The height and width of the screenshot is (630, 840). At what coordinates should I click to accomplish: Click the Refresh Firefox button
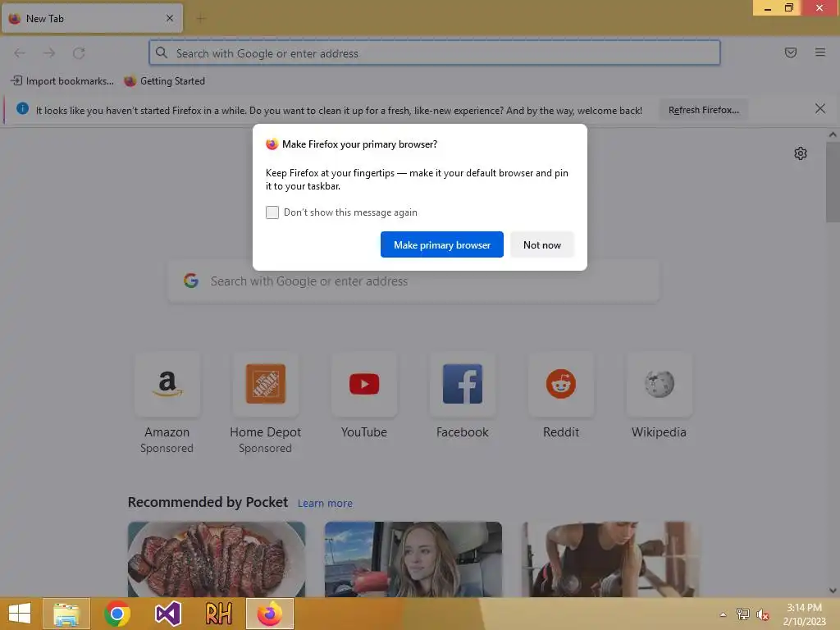703,110
